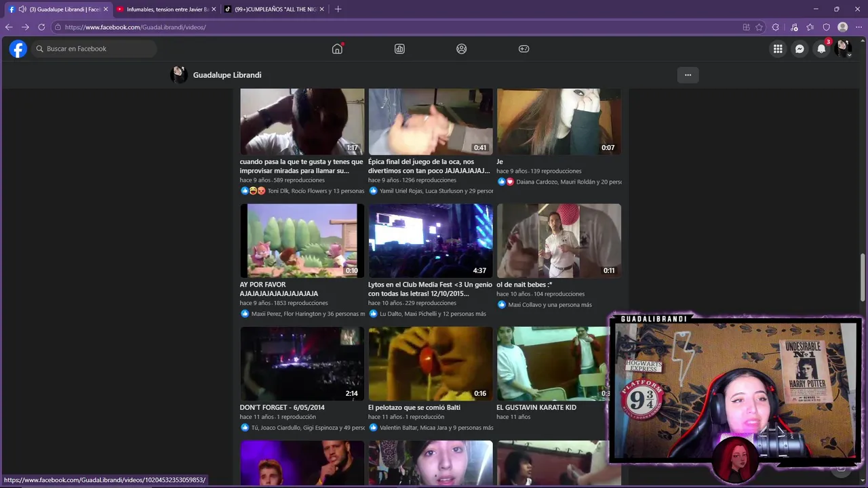868x488 pixels.
Task: Play the 0:16 pelotazo video thumbnail
Action: pyautogui.click(x=431, y=363)
